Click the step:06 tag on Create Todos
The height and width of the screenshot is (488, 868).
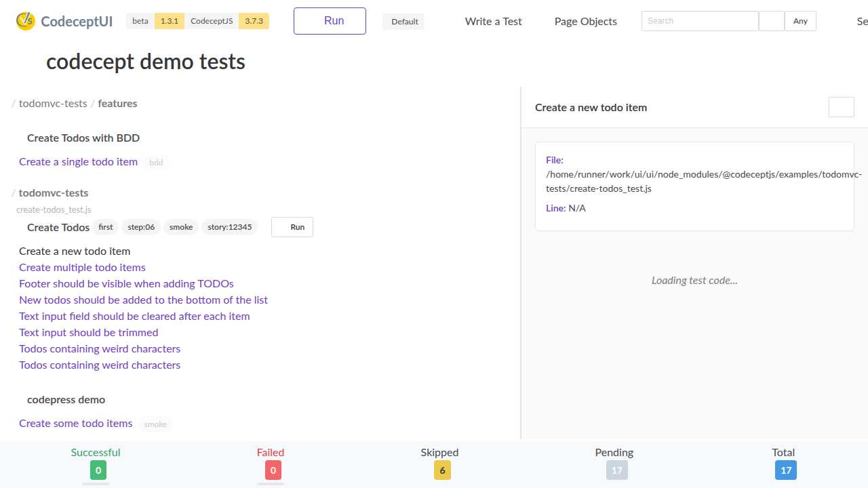140,227
